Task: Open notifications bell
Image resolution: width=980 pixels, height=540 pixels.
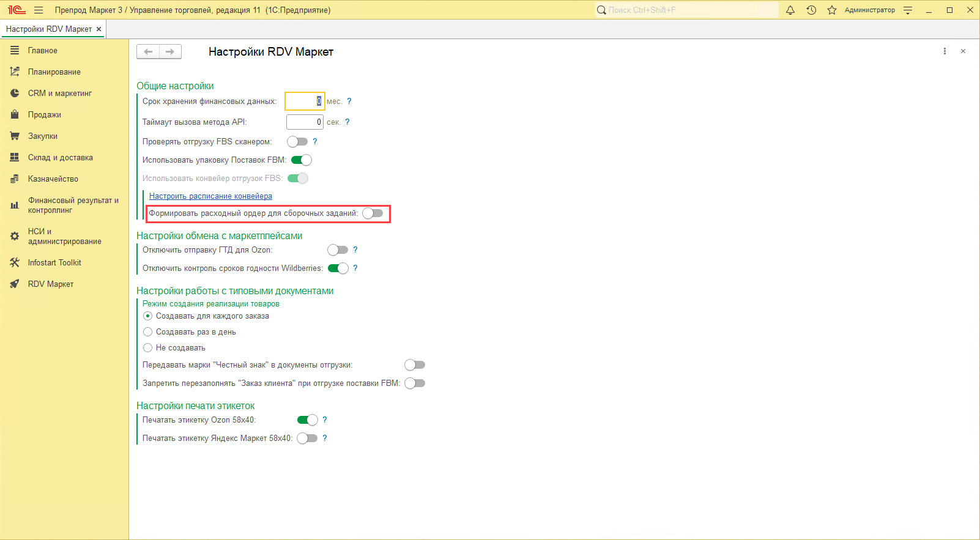Action: pos(790,10)
